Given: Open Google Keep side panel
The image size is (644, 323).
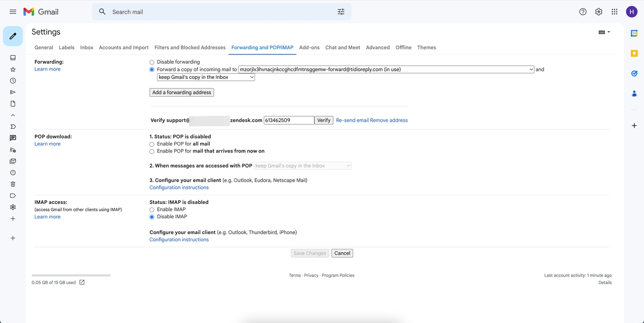Looking at the screenshot, I should tap(634, 53).
